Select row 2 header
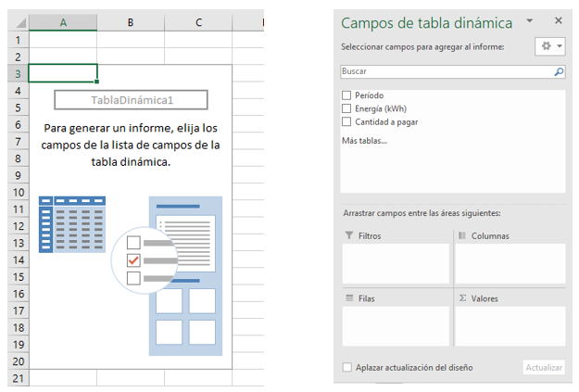 (x=18, y=57)
